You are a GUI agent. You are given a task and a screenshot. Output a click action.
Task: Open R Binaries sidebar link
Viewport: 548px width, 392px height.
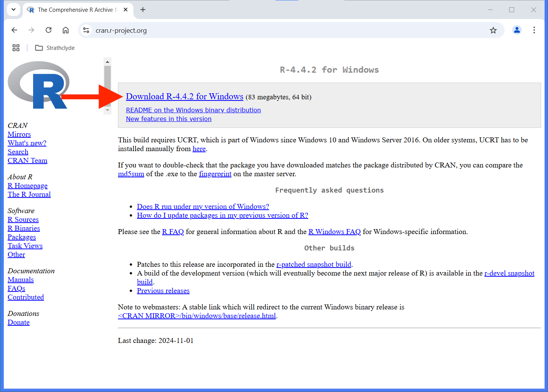pos(24,228)
